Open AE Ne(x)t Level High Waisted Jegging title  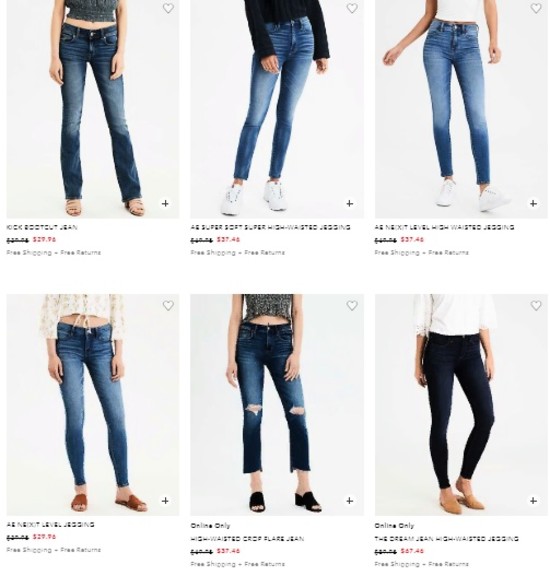444,227
